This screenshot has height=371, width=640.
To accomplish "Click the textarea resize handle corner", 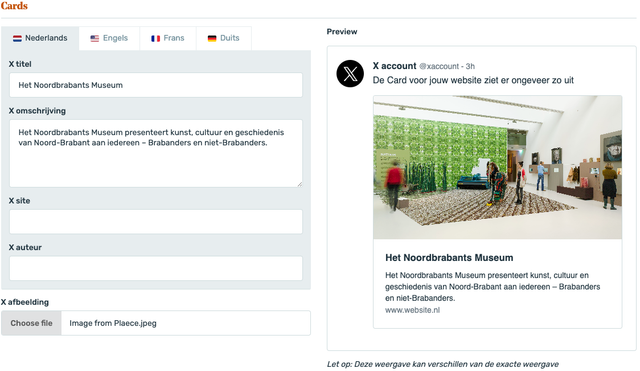I will tap(300, 184).
